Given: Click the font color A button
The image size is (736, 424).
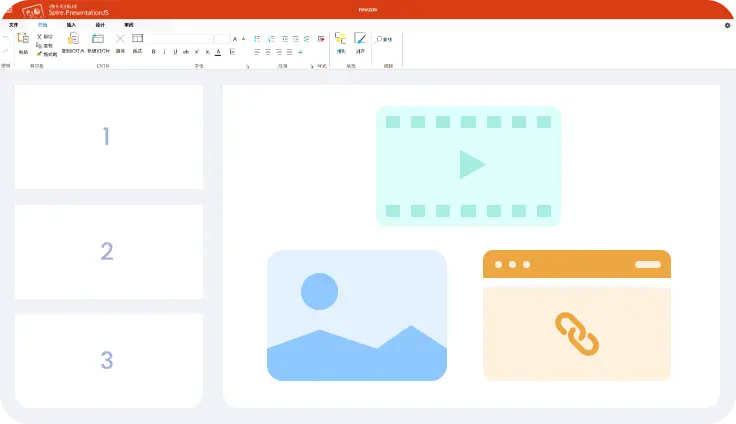Looking at the screenshot, I should point(218,52).
